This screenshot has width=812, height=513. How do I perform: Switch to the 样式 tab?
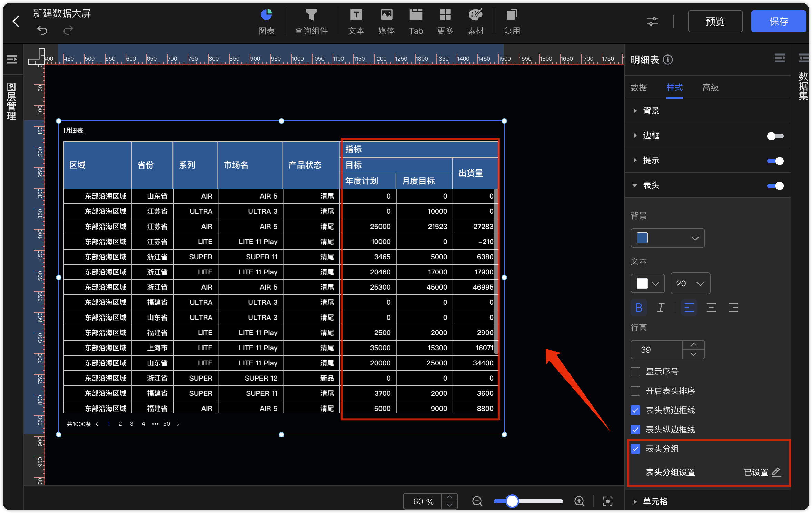pyautogui.click(x=674, y=88)
